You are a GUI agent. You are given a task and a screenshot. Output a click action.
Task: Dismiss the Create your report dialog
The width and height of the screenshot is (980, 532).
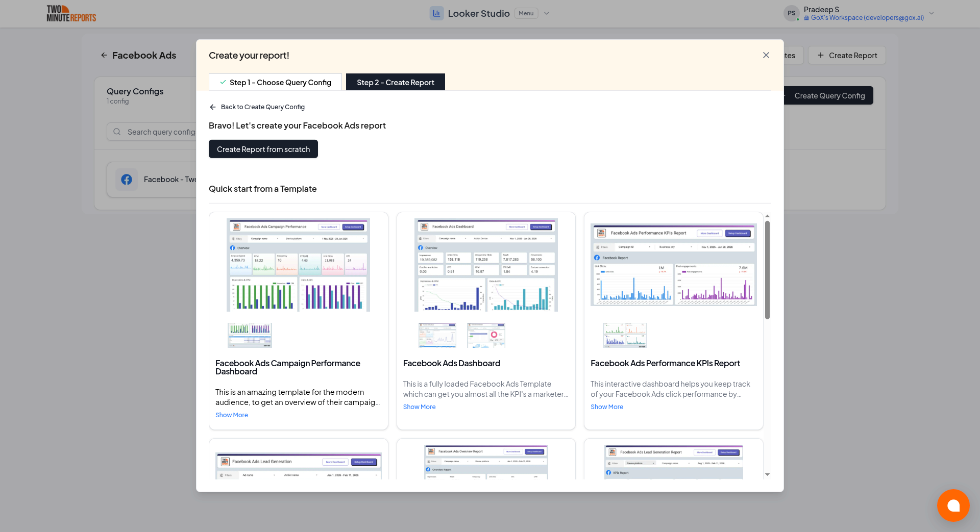766,55
